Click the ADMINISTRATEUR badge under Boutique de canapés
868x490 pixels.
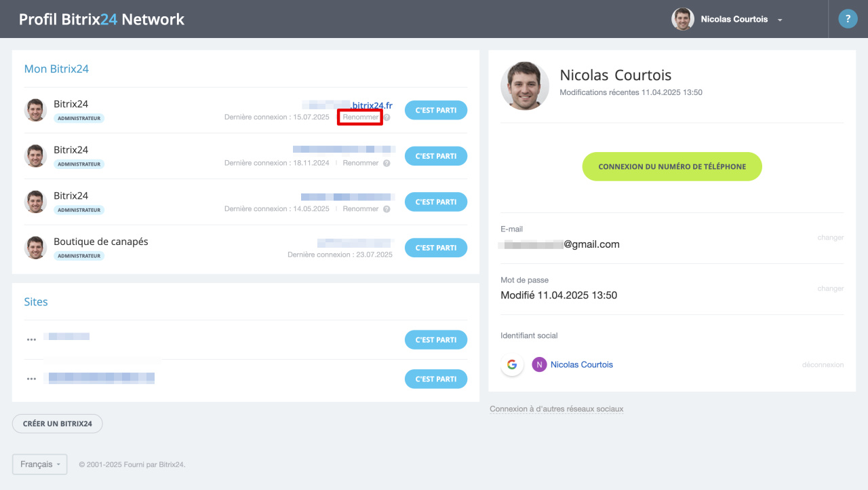pyautogui.click(x=79, y=256)
